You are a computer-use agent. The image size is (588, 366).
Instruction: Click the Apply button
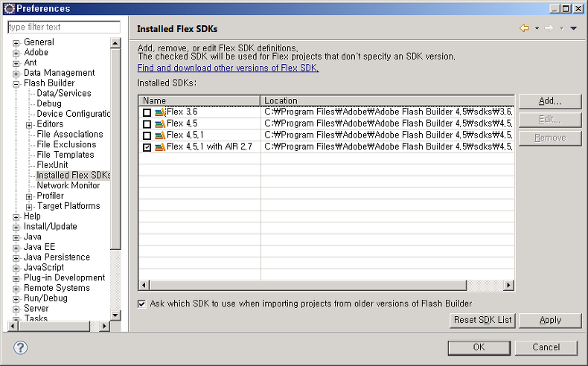[550, 321]
